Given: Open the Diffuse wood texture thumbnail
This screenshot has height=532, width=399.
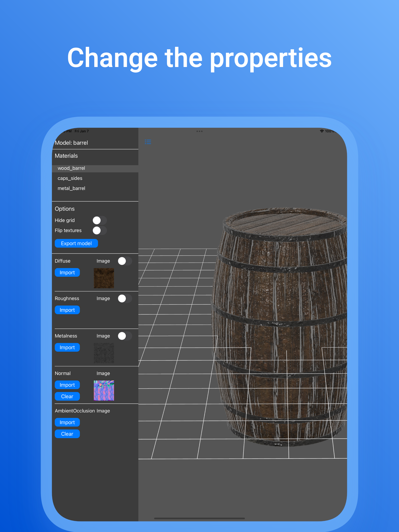Looking at the screenshot, I should tap(104, 278).
